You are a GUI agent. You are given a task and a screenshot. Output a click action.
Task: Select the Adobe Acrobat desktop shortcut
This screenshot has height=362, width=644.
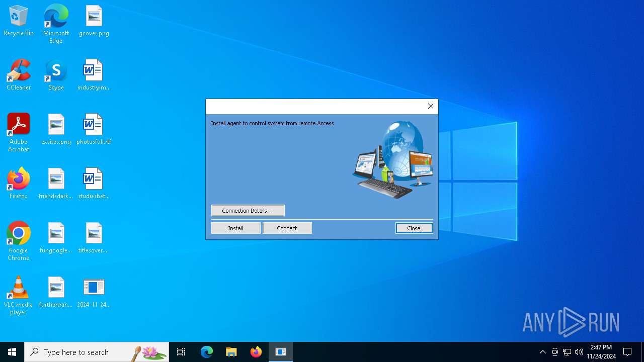click(x=19, y=133)
